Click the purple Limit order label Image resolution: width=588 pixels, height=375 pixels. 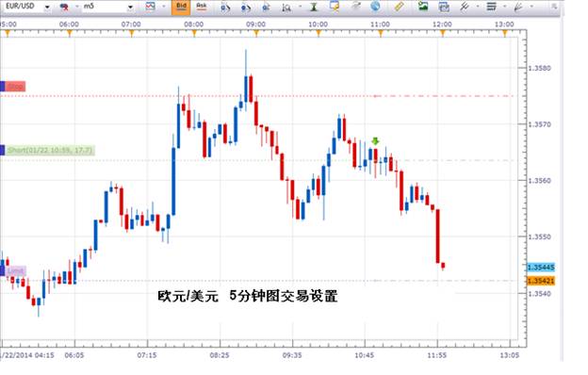[15, 270]
